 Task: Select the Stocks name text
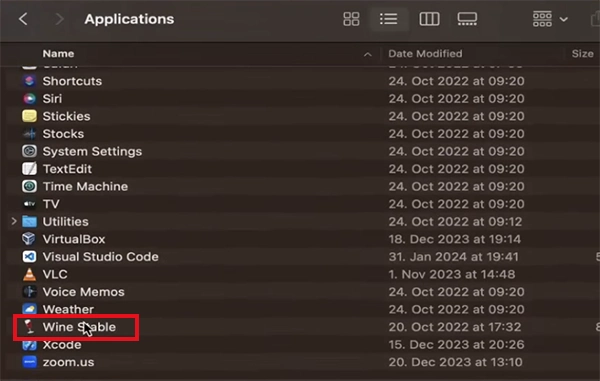[x=63, y=134]
